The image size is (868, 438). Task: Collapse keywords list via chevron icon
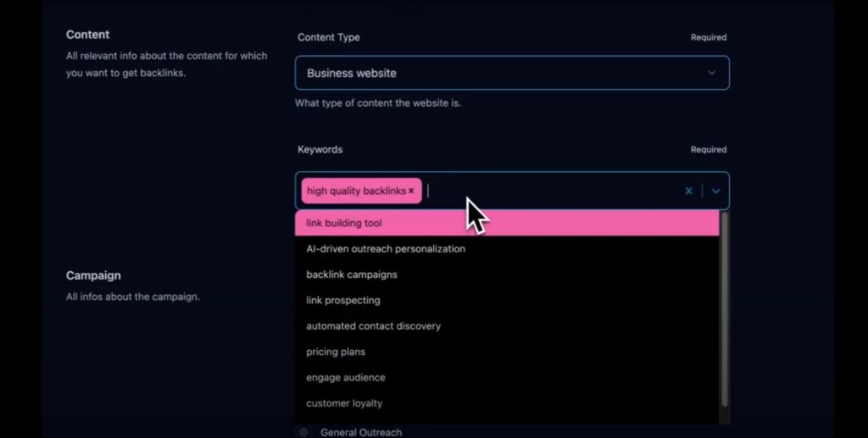(x=715, y=191)
